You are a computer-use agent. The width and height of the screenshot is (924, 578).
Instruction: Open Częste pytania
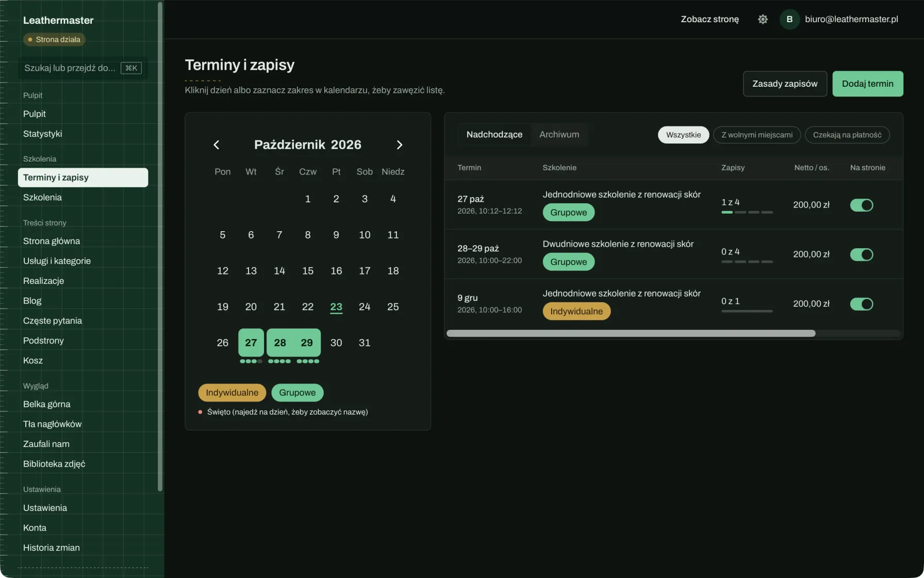tap(82, 320)
